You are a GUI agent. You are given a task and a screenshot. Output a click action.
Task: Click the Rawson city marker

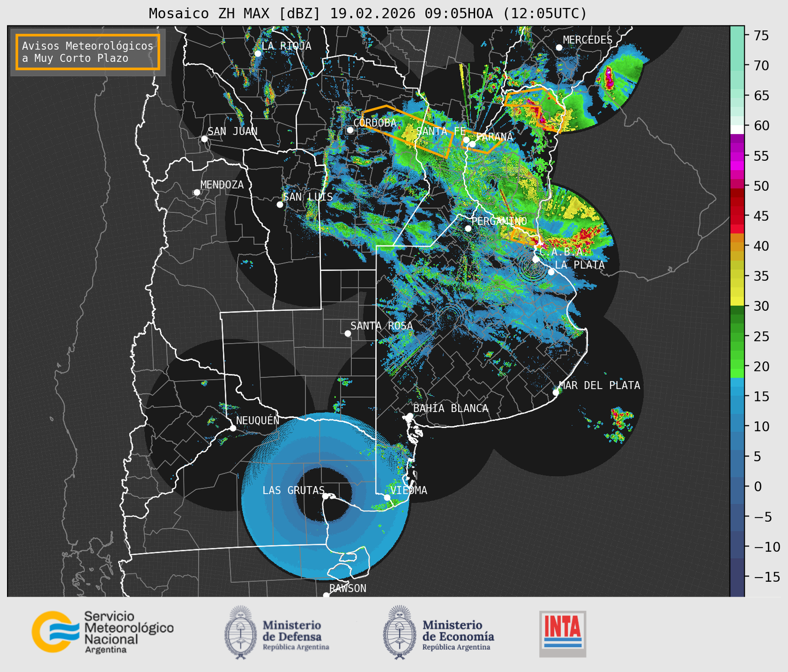(326, 595)
